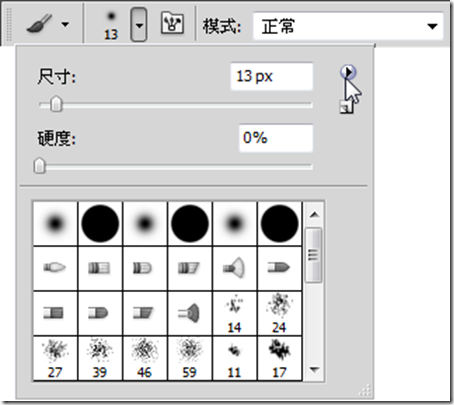Select the chalk brush labeled 17
454x405 pixels.
tap(279, 358)
